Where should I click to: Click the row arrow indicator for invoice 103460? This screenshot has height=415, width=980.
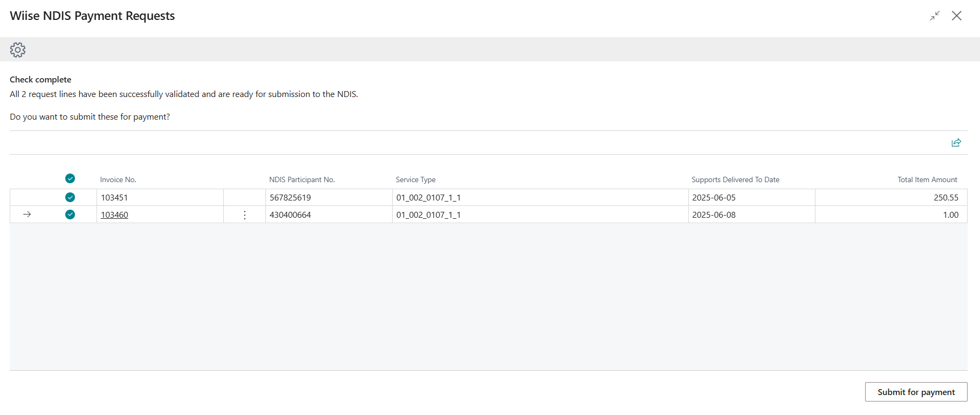27,215
